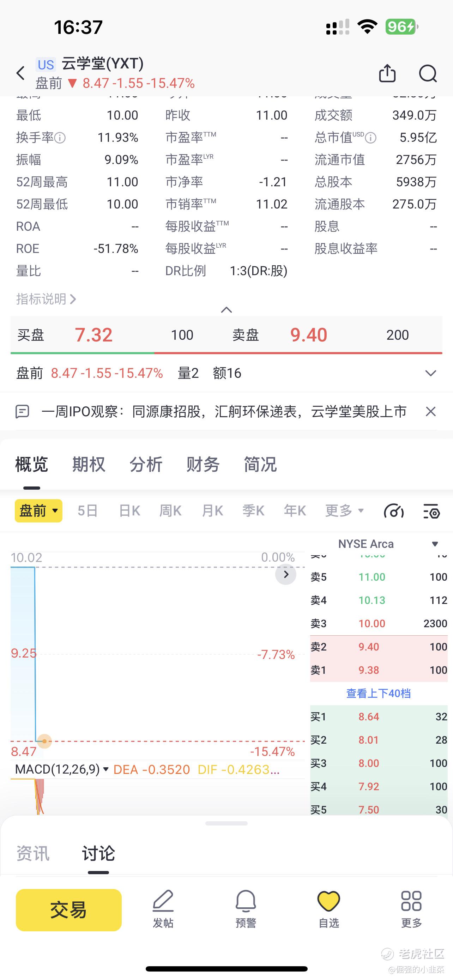The image size is (453, 980).
Task: Open the search magnifier icon
Action: tap(428, 73)
